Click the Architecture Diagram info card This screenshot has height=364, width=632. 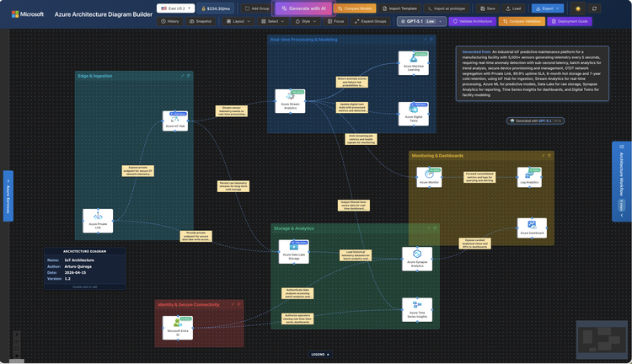pos(84,269)
